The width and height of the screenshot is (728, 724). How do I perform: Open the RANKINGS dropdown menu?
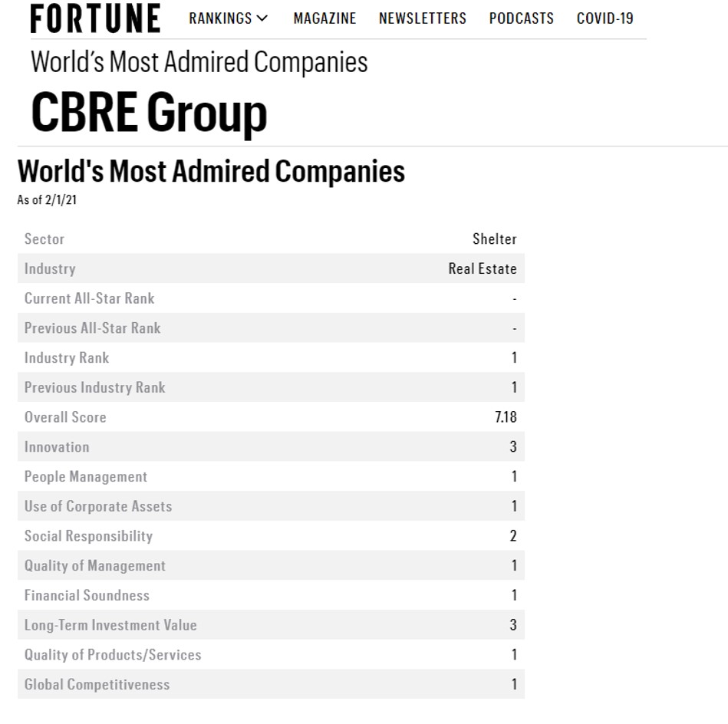(221, 18)
